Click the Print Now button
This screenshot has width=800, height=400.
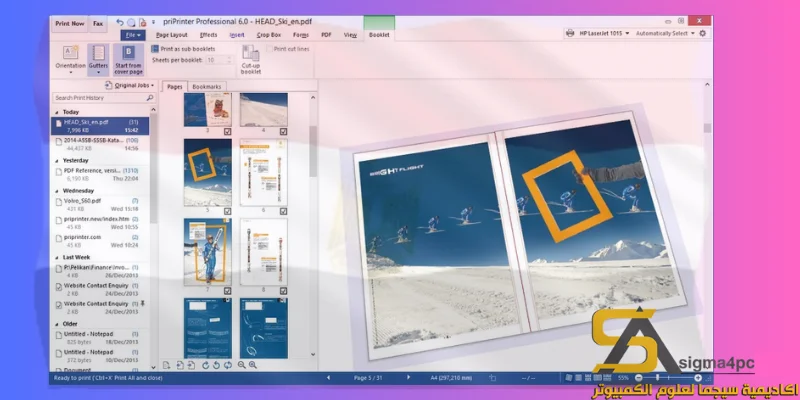click(70, 23)
